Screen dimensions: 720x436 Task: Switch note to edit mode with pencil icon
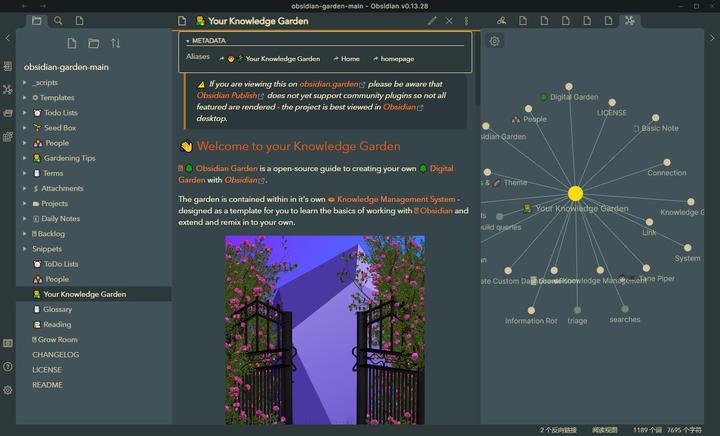(432, 20)
